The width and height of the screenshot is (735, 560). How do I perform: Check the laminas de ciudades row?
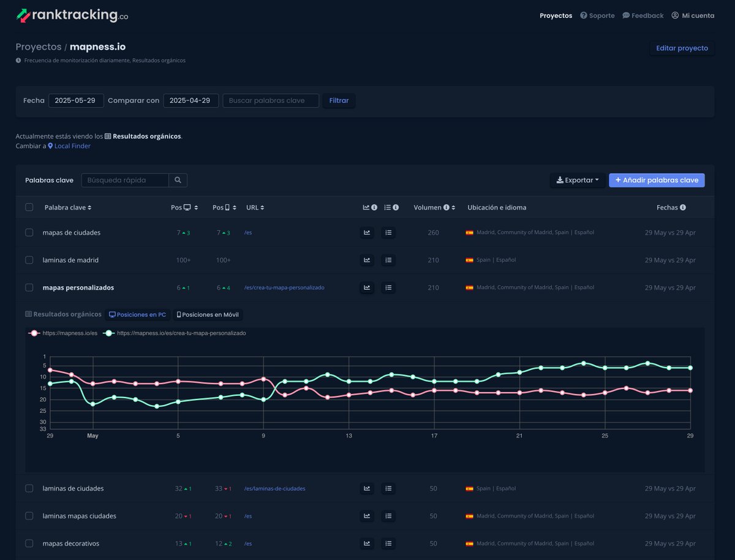pos(29,488)
